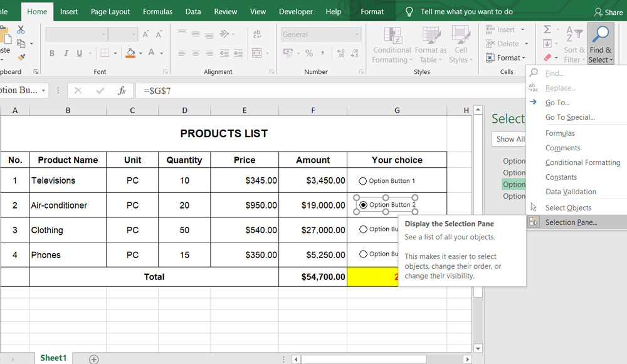The image size is (627, 364).
Task: Click the Copy icon in Clipboard group
Action: (x=21, y=43)
